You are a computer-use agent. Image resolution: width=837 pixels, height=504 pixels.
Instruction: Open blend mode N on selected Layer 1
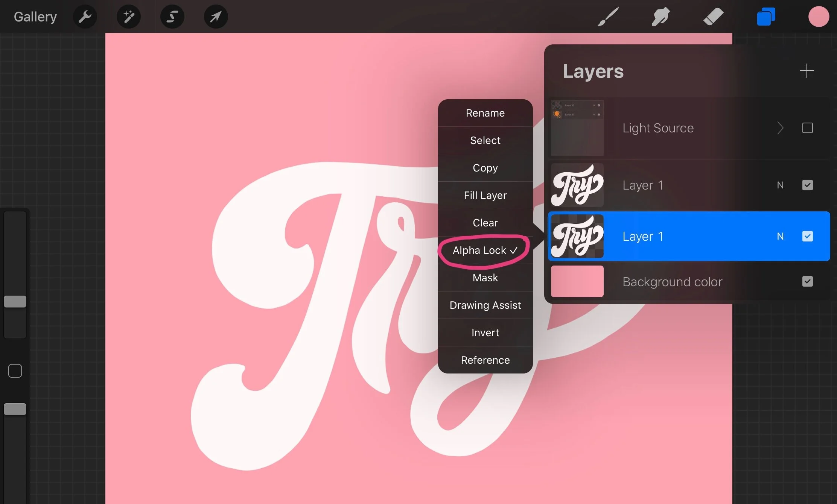point(781,236)
